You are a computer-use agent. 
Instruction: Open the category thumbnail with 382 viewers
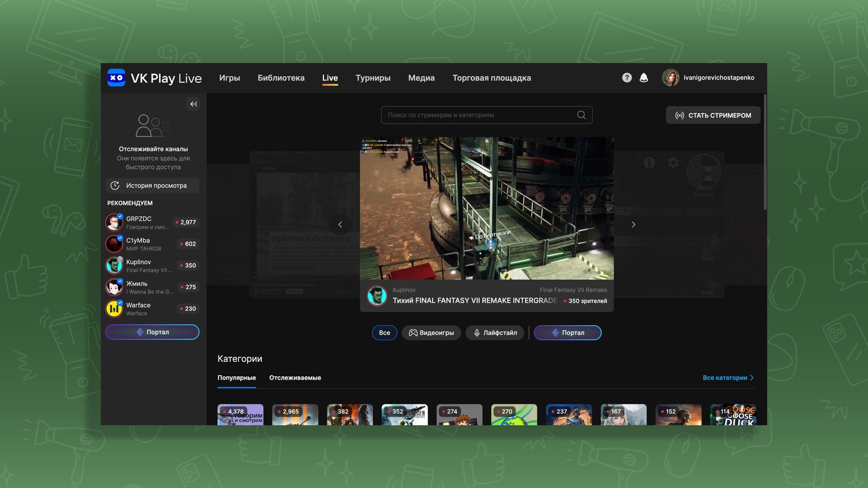(x=350, y=415)
